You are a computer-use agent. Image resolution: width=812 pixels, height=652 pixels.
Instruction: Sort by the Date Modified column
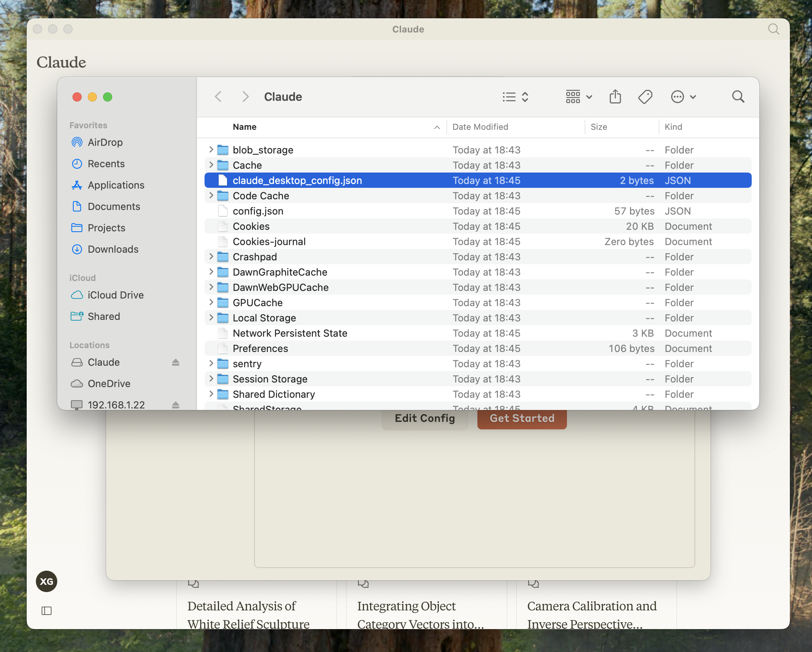[480, 127]
